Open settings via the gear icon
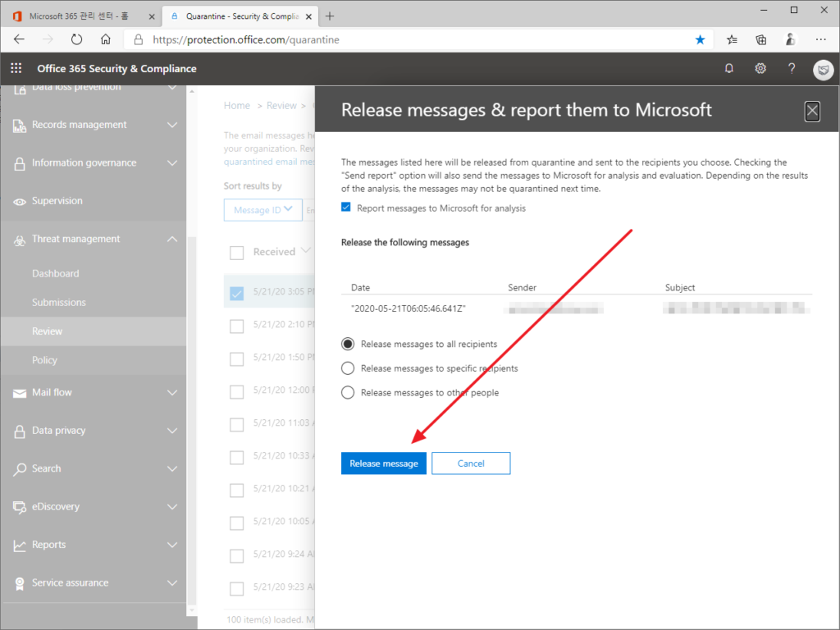The image size is (840, 630). tap(760, 69)
